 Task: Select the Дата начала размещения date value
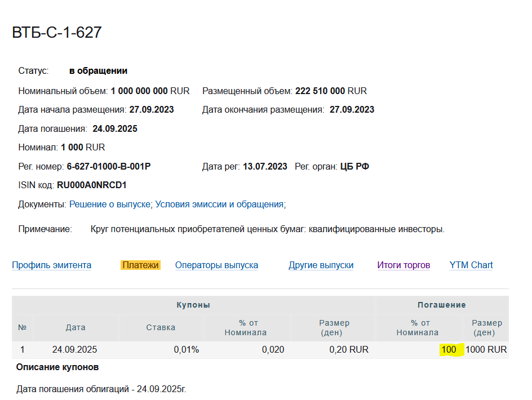[x=152, y=110]
